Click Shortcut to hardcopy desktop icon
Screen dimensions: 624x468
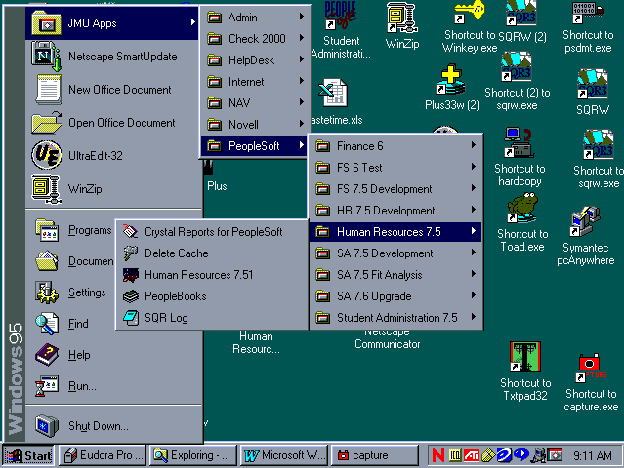pyautogui.click(x=519, y=157)
